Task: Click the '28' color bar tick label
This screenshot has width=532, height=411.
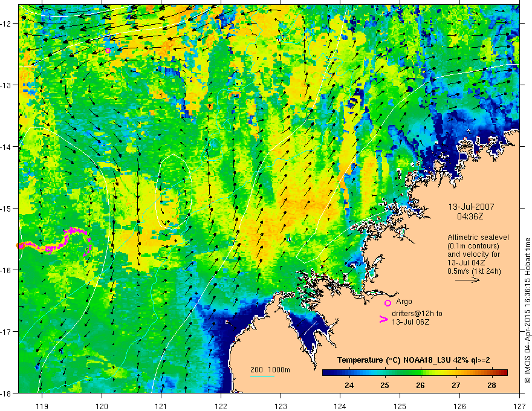Action: (491, 385)
